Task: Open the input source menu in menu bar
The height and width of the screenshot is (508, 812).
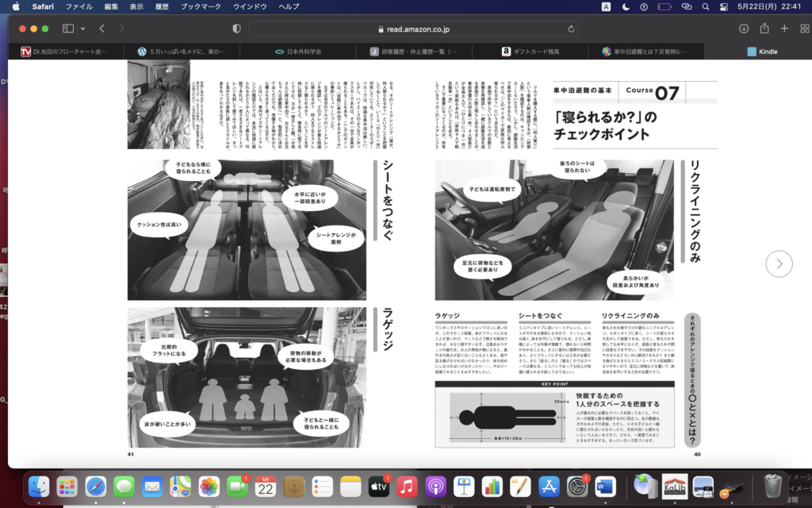Action: click(606, 6)
